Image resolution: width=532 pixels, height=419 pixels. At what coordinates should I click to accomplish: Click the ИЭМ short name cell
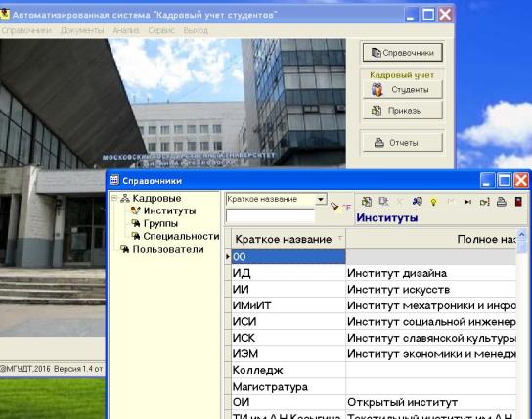click(288, 354)
